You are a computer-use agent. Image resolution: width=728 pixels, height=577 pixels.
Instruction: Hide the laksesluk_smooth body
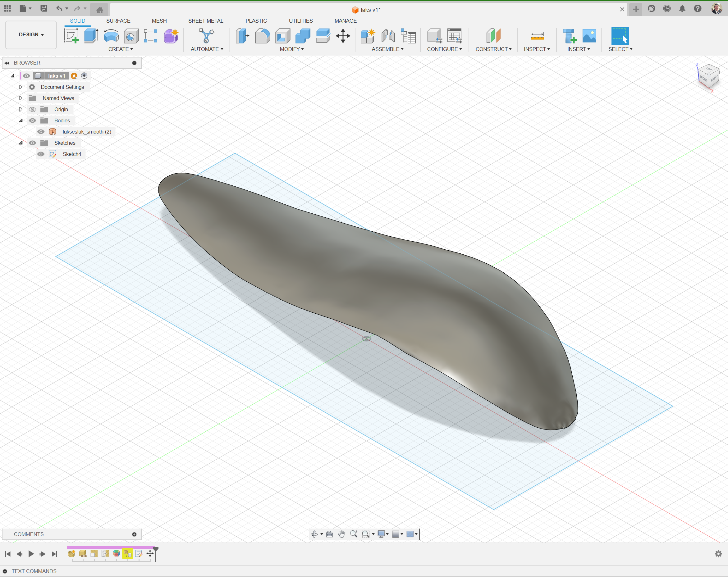point(41,132)
